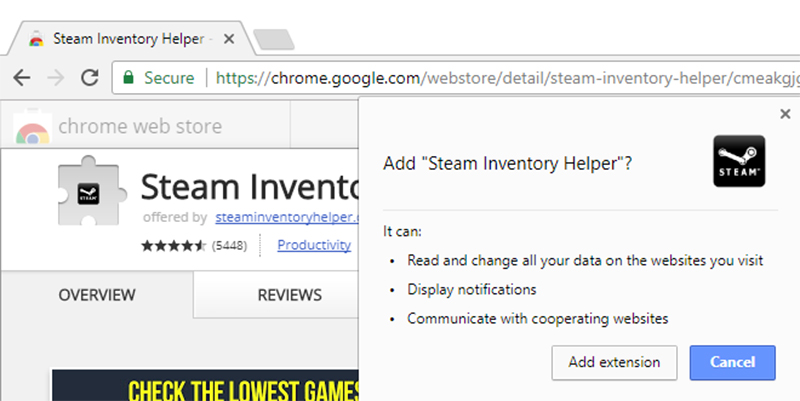Switch to the OVERVIEW tab

click(x=96, y=295)
